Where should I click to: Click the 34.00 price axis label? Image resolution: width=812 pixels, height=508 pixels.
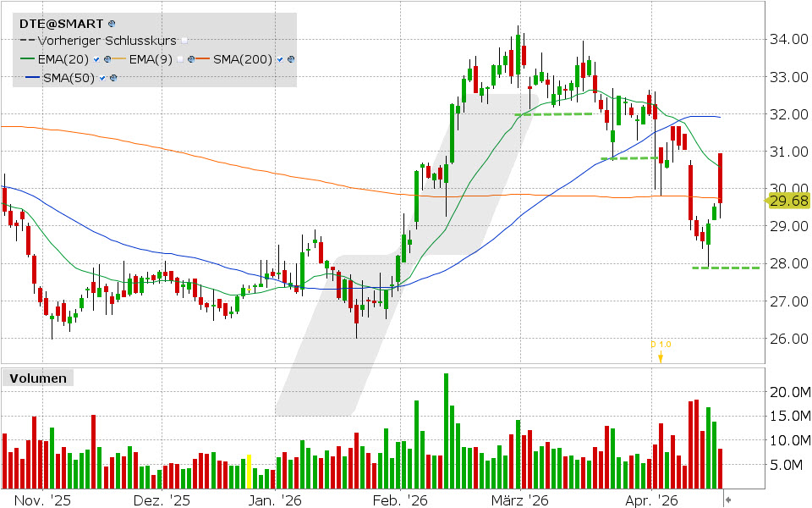pos(790,37)
